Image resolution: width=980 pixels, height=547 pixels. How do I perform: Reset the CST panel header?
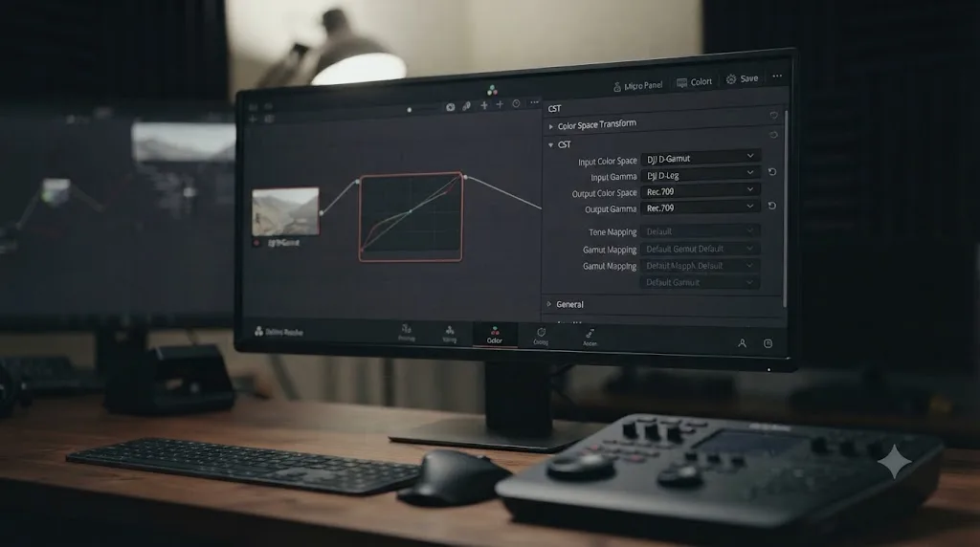point(773,116)
